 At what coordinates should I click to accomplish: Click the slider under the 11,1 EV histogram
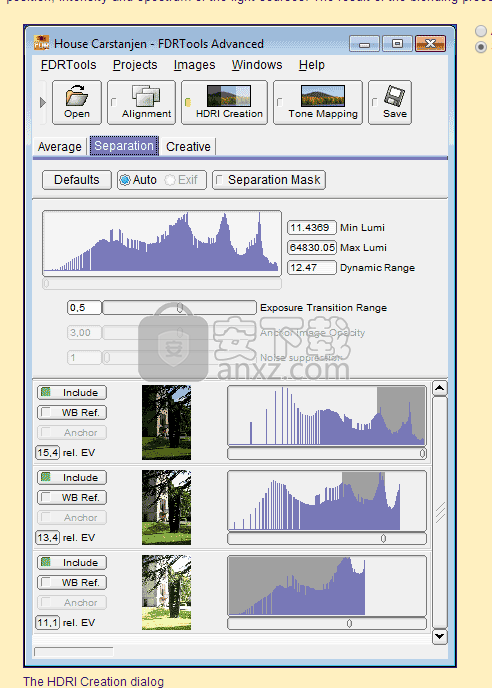click(327, 624)
